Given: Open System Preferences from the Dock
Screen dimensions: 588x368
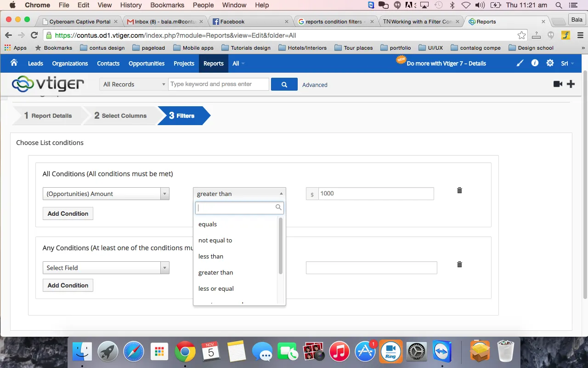Looking at the screenshot, I should [x=417, y=352].
